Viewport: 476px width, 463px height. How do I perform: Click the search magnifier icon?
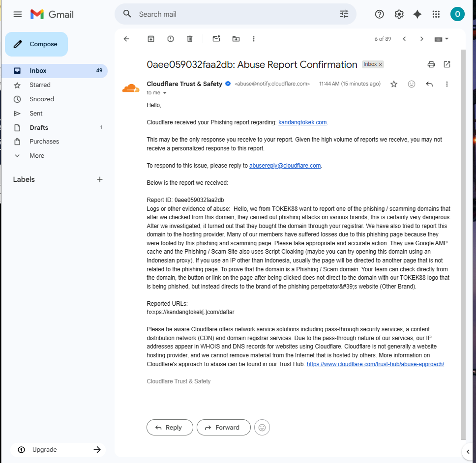click(x=127, y=14)
